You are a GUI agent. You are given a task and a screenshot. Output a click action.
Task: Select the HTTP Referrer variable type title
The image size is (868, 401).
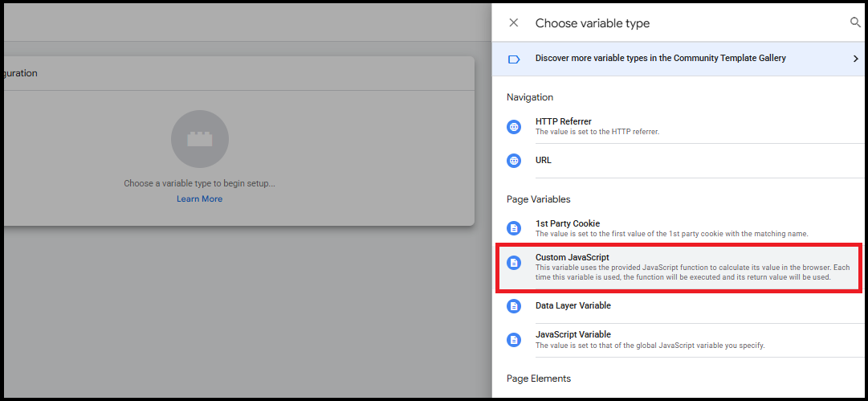(563, 121)
